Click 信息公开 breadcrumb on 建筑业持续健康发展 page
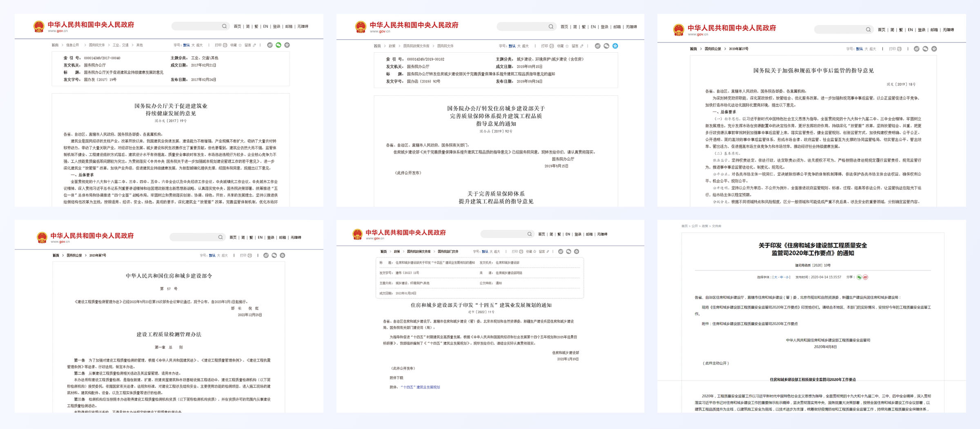Viewport: 980px width, 429px height. [73, 45]
